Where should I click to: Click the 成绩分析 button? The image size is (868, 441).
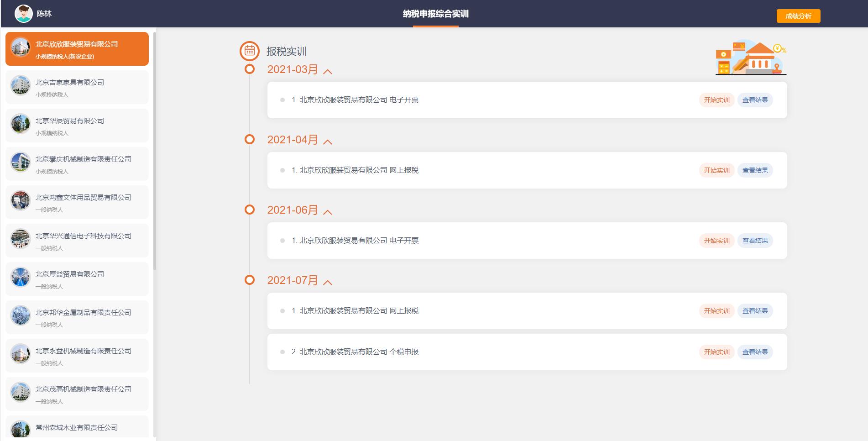click(x=798, y=16)
